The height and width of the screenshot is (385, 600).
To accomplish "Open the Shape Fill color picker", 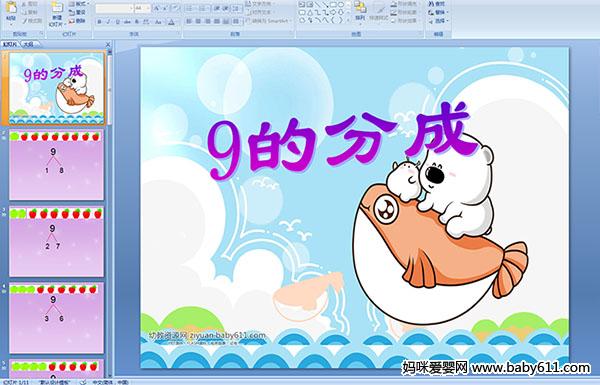I will [405, 4].
